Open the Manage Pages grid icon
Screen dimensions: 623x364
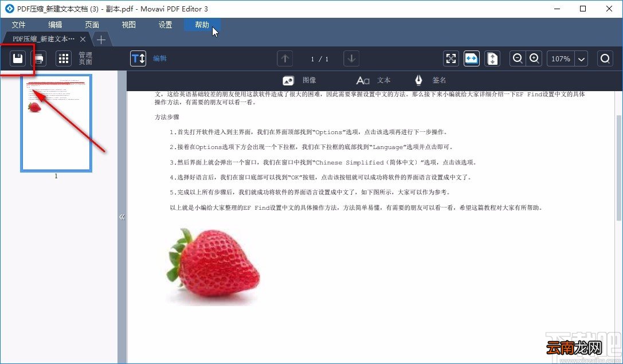64,59
